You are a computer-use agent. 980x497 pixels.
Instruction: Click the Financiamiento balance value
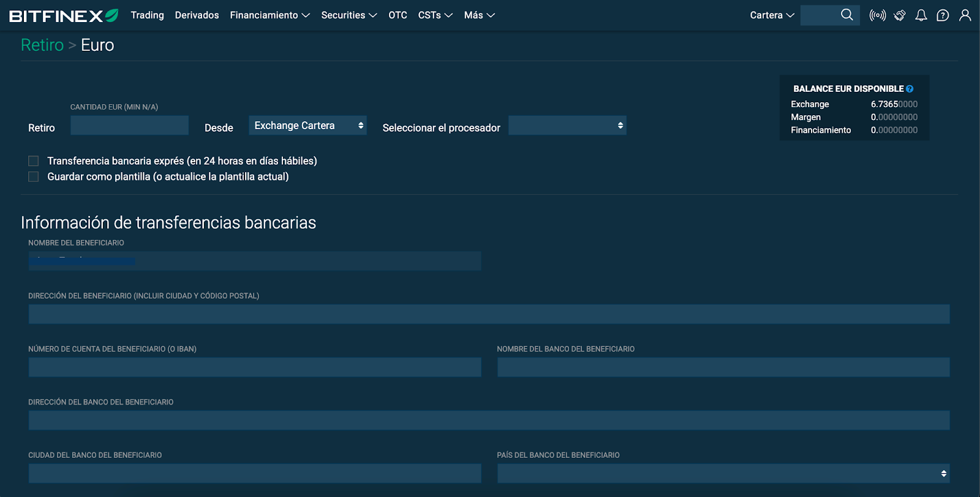[x=894, y=130]
